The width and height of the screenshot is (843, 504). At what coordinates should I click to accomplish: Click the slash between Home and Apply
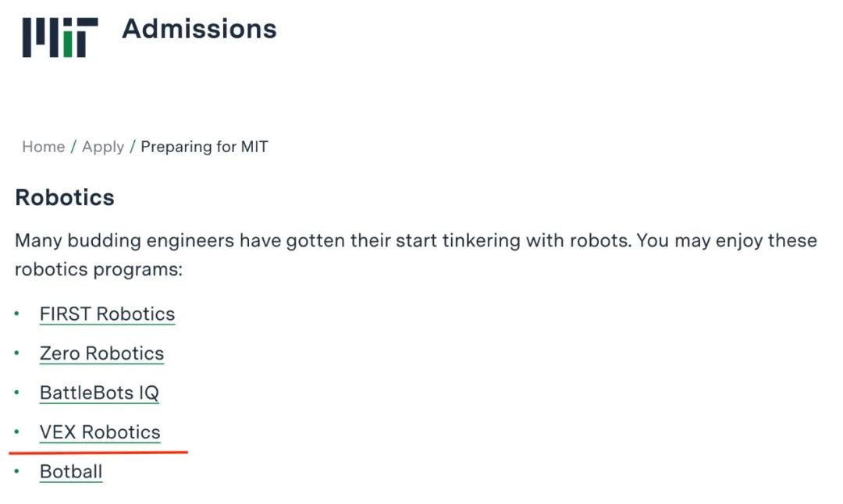[x=73, y=147]
